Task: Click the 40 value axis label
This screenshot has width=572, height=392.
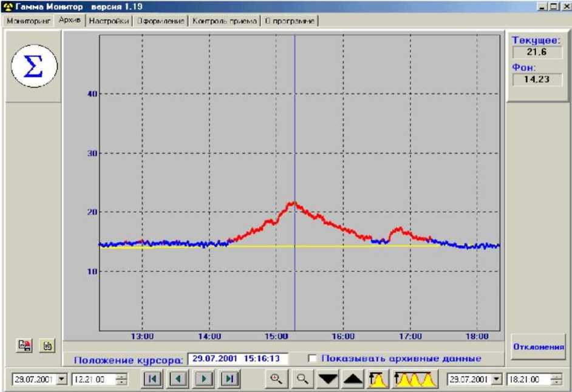Action: (92, 93)
